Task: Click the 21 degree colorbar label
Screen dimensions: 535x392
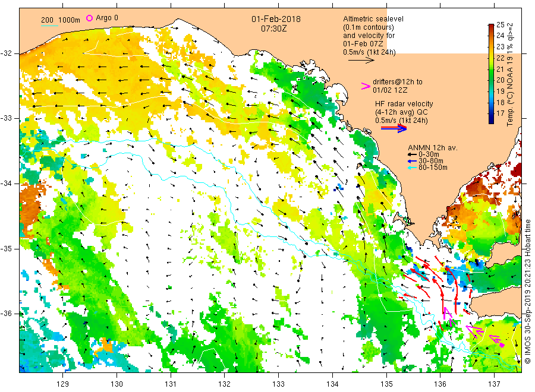Action: 500,69
